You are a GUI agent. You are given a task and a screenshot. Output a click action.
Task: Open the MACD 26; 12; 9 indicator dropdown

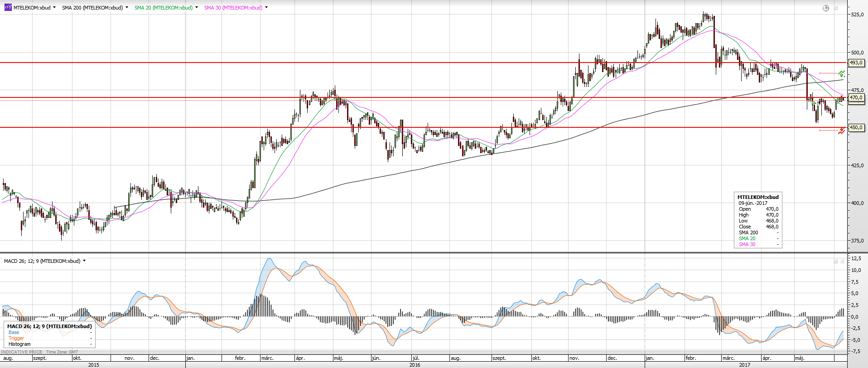pyautogui.click(x=84, y=261)
